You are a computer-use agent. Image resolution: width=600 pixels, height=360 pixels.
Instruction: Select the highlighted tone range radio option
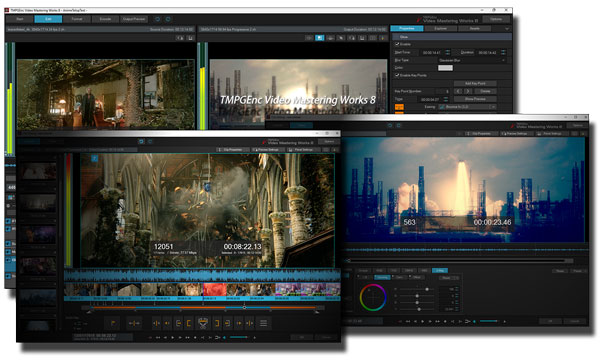[x=382, y=277]
